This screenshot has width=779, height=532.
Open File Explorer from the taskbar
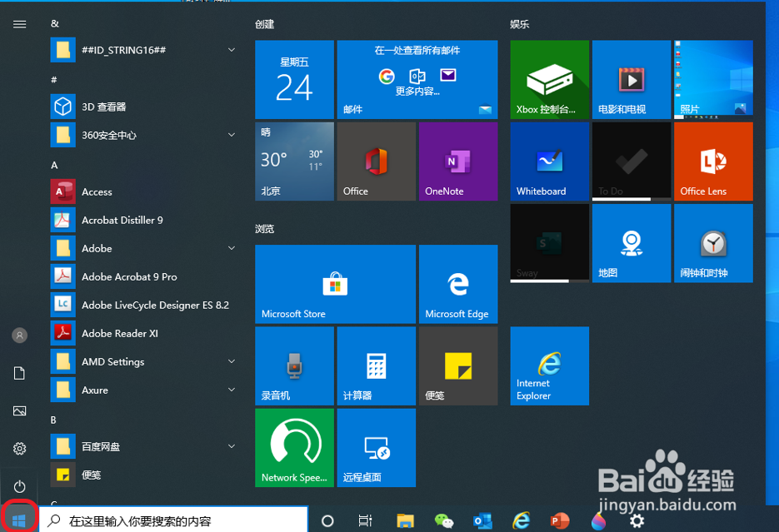pos(406,520)
